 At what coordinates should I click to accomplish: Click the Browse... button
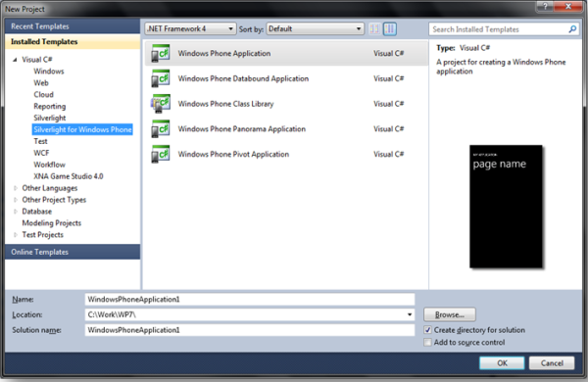point(450,314)
